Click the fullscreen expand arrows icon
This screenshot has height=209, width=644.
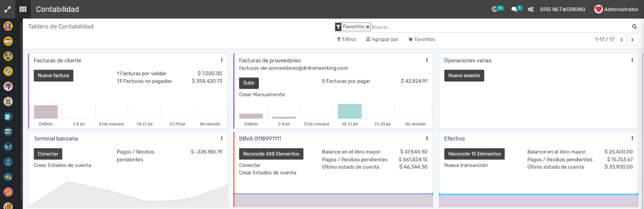point(8,9)
